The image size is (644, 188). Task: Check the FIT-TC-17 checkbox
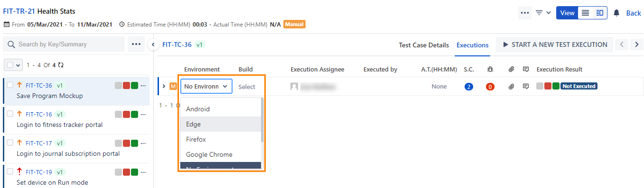10,143
